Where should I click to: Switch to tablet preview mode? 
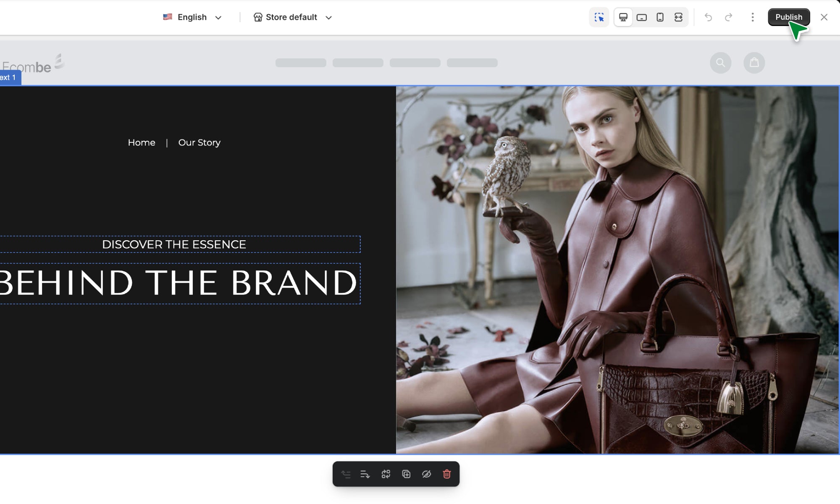point(641,17)
